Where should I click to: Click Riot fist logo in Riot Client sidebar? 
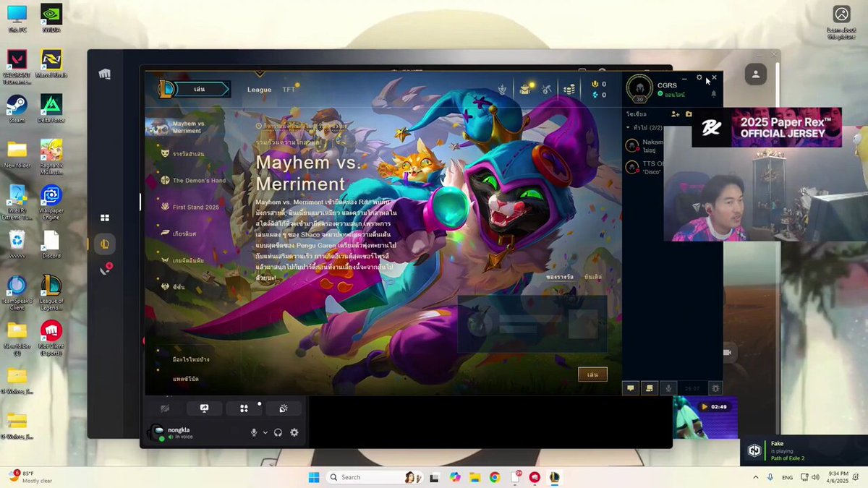coord(105,74)
